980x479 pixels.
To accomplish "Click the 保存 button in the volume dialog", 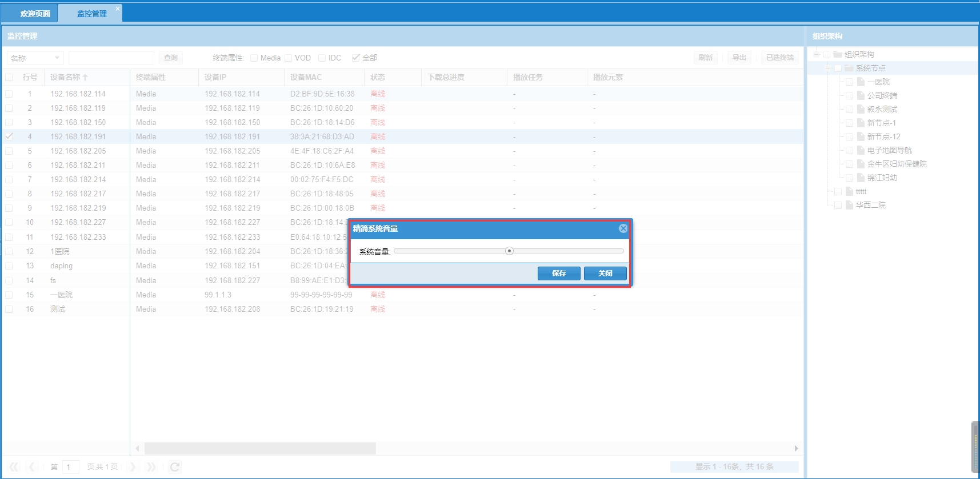I will 559,273.
